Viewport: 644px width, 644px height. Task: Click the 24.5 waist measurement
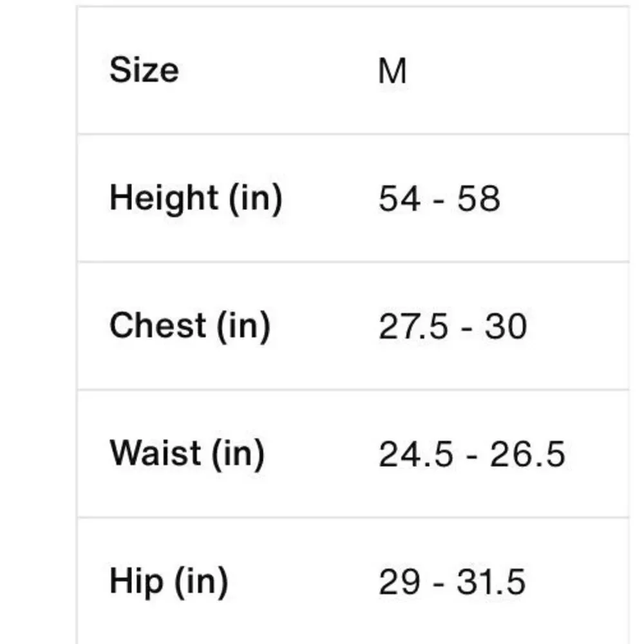coord(415,454)
